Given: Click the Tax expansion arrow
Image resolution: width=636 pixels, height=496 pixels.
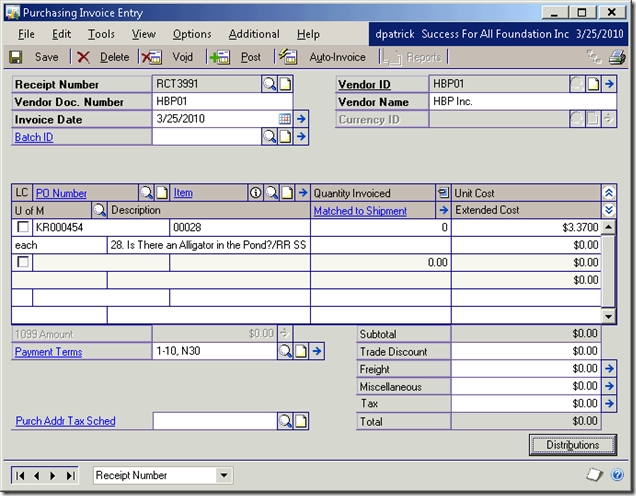Looking at the screenshot, I should tap(609, 403).
